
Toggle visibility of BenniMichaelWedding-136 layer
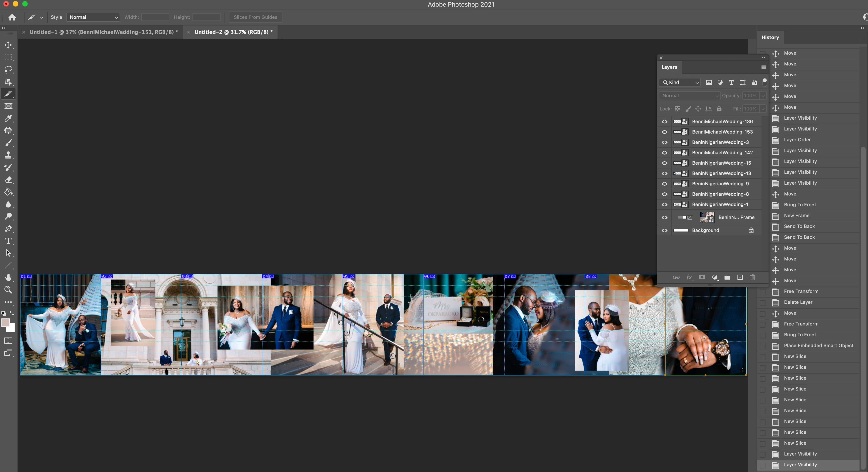[664, 122]
